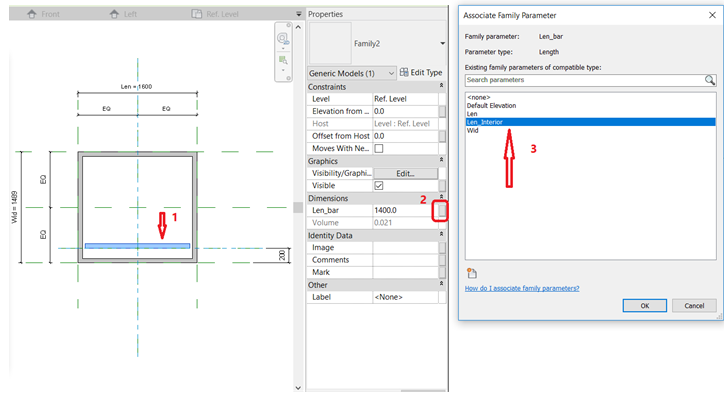Click the canvas scrollbar down arrow
The image size is (728, 393).
[298, 387]
